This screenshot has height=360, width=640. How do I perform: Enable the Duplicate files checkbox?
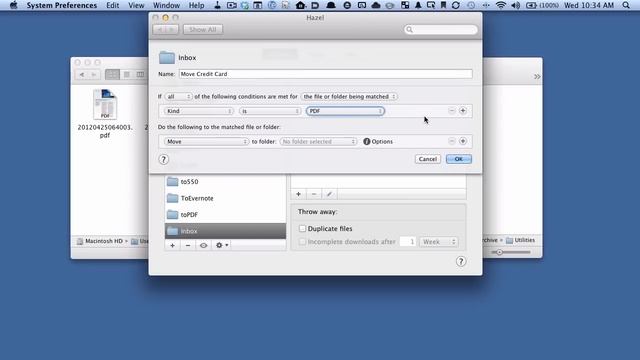point(302,229)
